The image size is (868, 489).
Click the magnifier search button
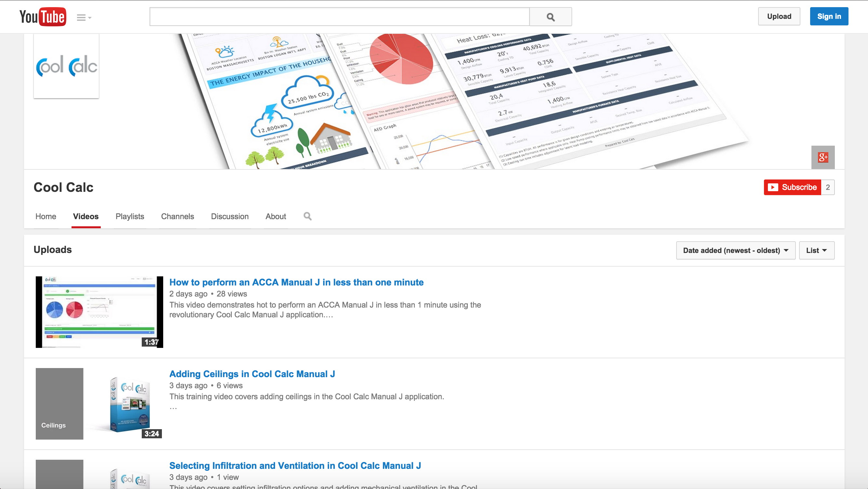[x=551, y=17]
